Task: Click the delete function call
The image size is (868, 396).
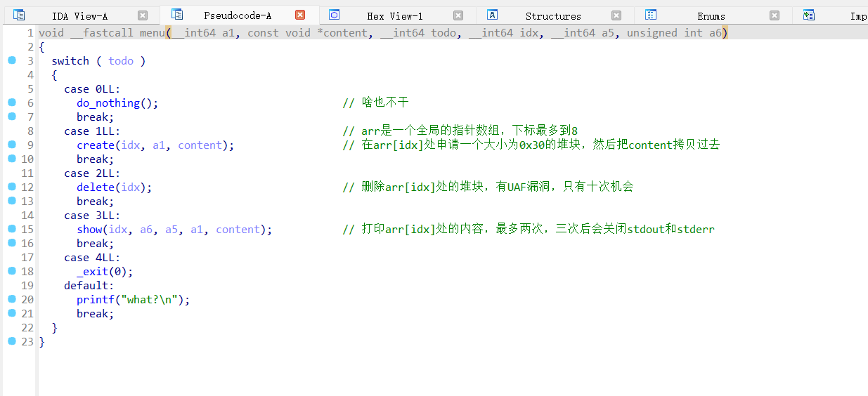Action: (95, 187)
